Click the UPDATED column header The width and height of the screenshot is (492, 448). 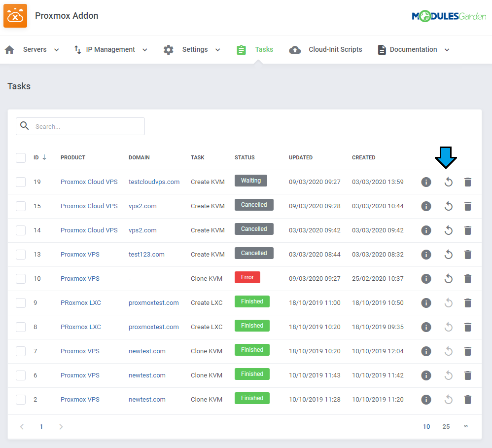(301, 157)
